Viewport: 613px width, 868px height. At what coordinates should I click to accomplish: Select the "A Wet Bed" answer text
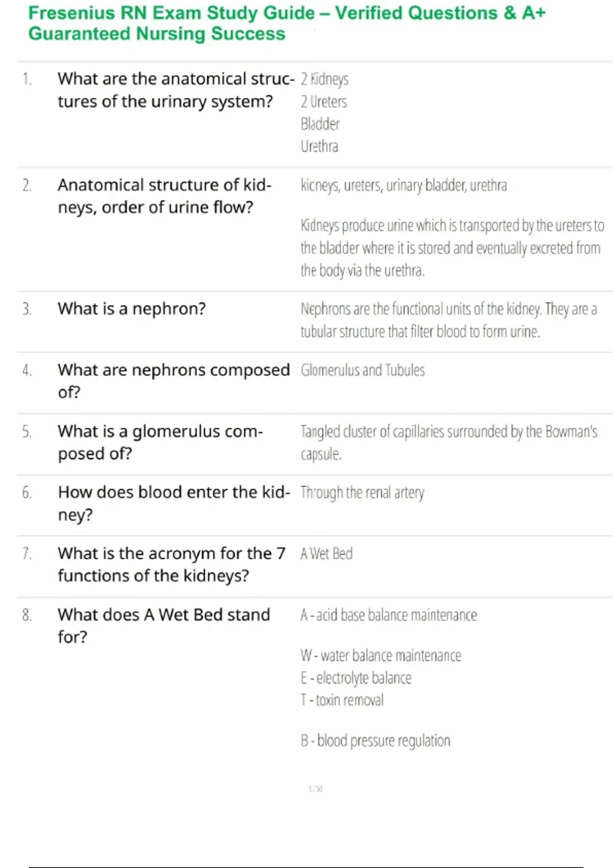click(x=326, y=553)
